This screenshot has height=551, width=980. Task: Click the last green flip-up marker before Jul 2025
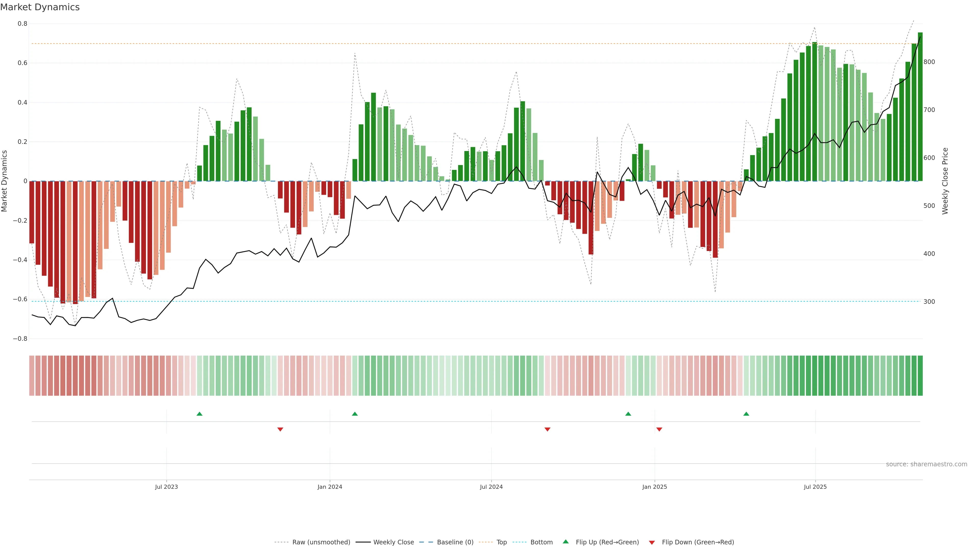click(x=746, y=414)
